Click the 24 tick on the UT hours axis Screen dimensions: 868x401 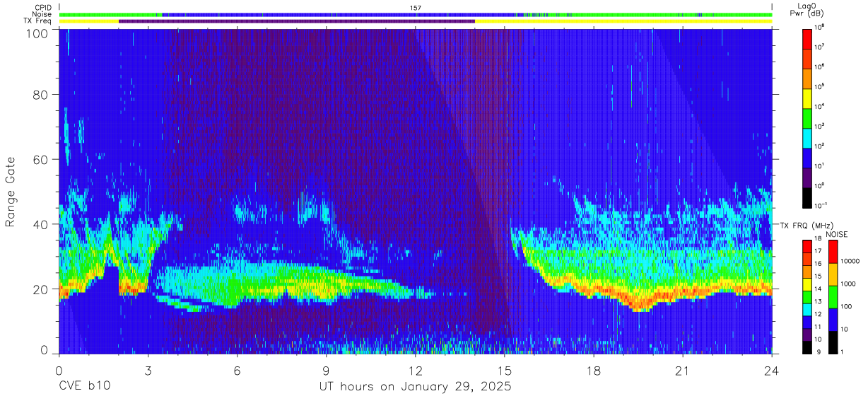[x=772, y=371]
